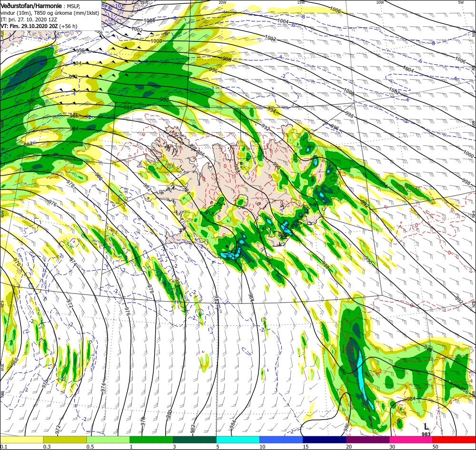476x450 pixels.
Task: Click the 'VT: Fim. 29.10.2020 20Z (+56 h)' line
Action: point(39,26)
